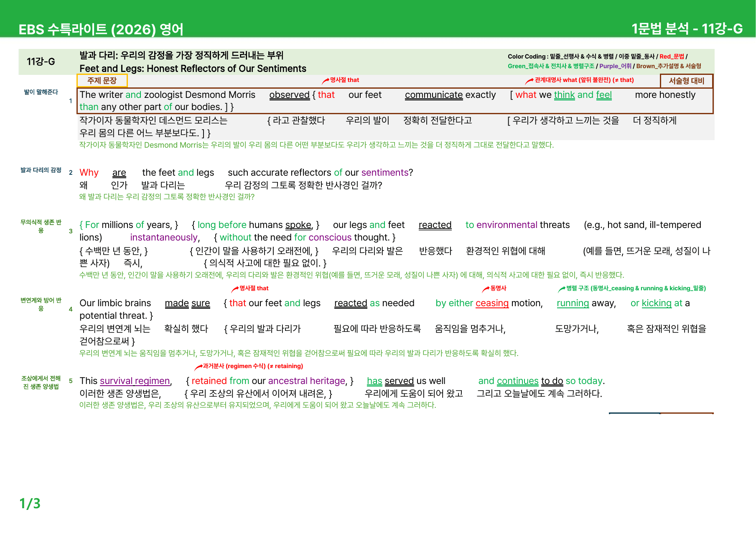Image resolution: width=756 pixels, height=535 pixels.
Task: Click the underlined phrase 'has served' in sentence 5
Action: [390, 381]
